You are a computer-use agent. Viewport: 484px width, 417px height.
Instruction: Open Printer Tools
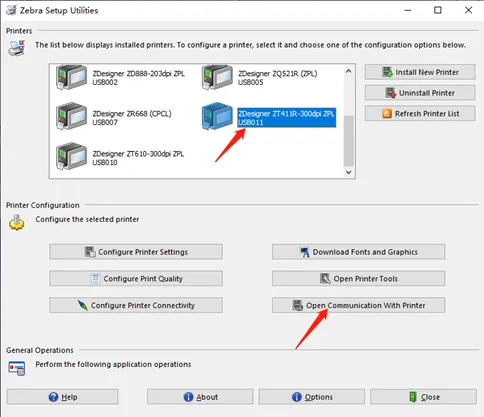pos(358,278)
